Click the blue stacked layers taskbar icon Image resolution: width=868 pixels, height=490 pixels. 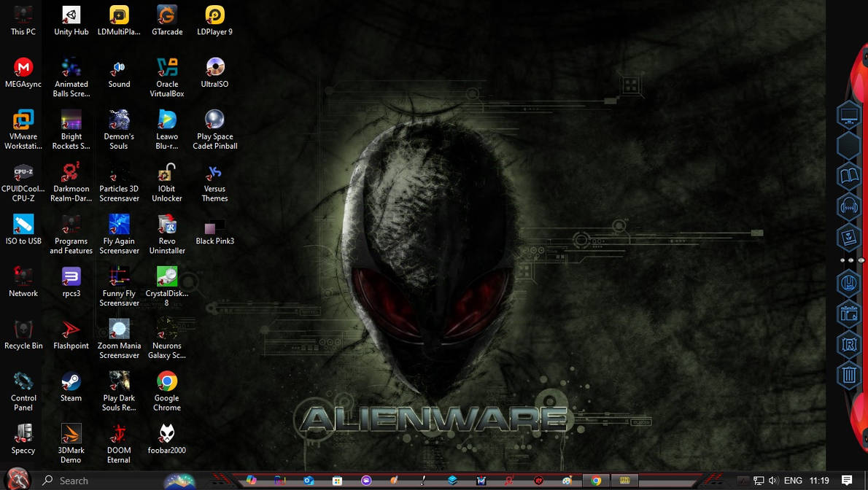click(452, 480)
